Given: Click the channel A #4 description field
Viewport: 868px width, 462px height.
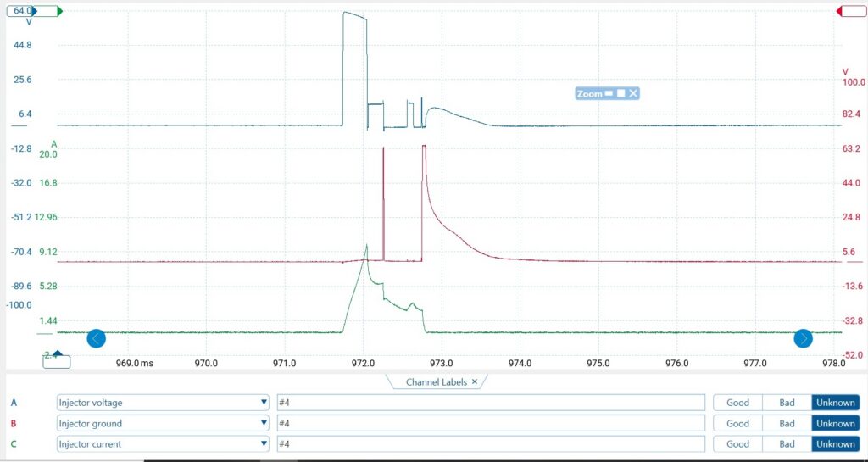Looking at the screenshot, I should (491, 403).
